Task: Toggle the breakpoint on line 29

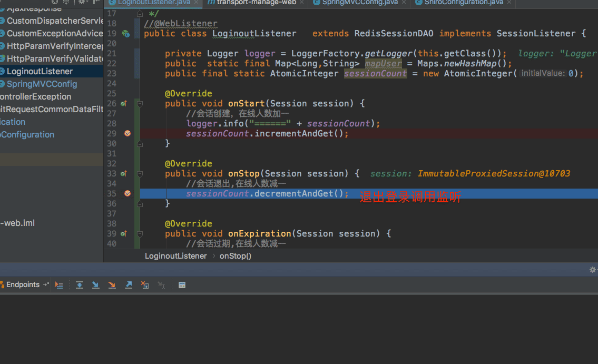Action: point(127,134)
